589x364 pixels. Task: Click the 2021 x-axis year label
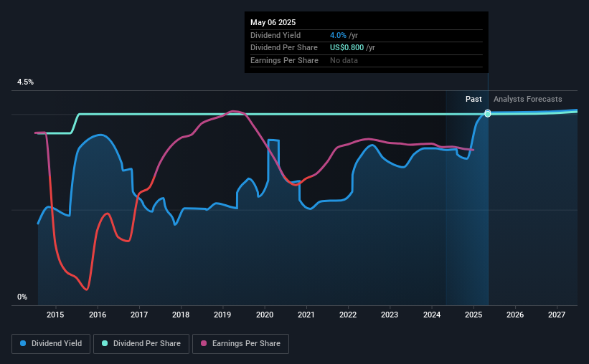point(306,315)
